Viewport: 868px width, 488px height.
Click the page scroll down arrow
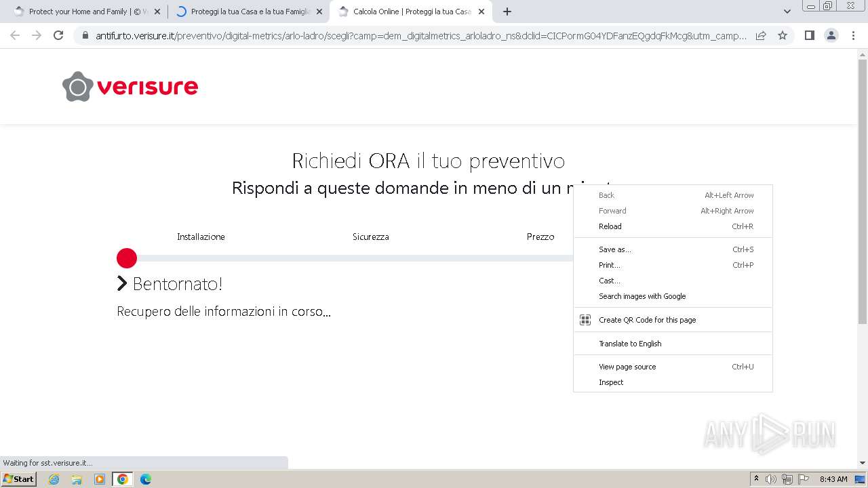(x=863, y=463)
